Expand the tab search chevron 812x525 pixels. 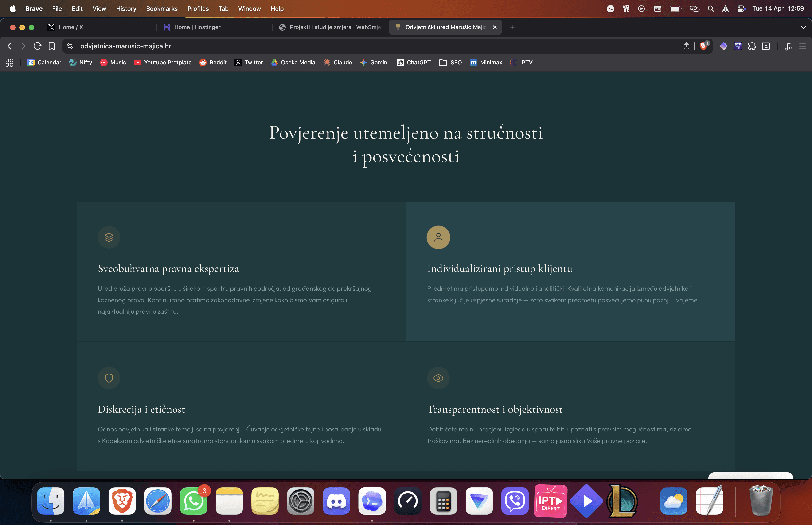(804, 27)
